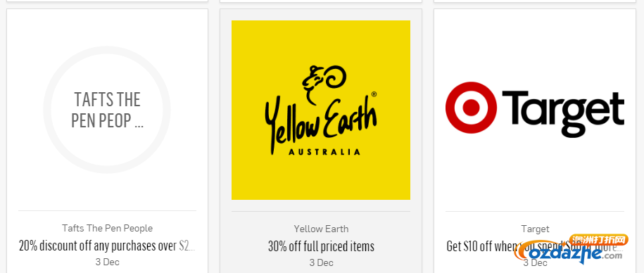Select the 3 Dec date under the Tafts offer
This screenshot has width=644, height=273.
[x=107, y=262]
